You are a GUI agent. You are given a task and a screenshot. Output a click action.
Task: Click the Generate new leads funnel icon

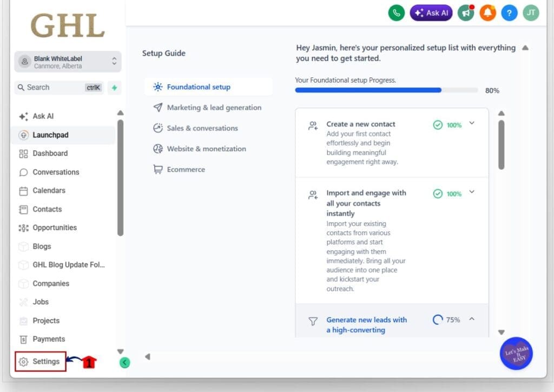(x=313, y=321)
